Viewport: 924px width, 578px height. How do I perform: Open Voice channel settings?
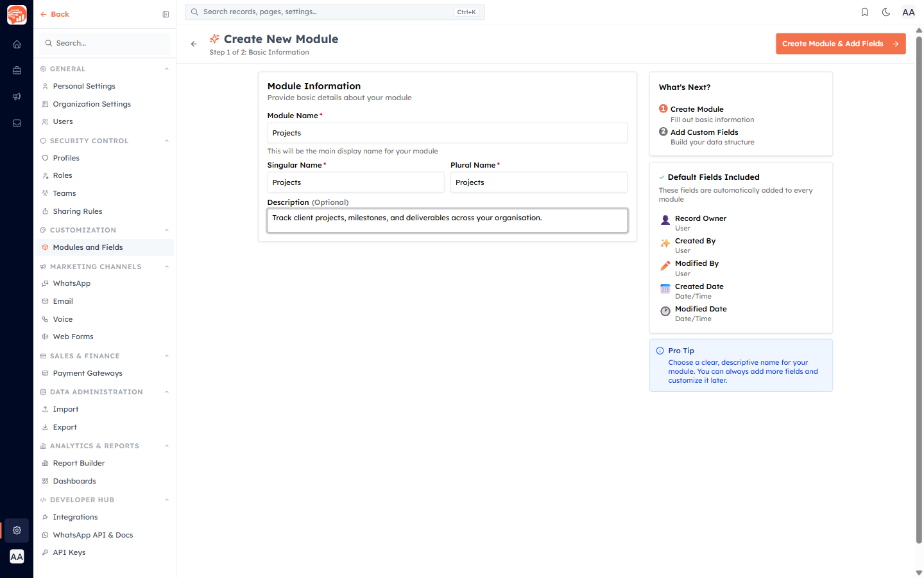pos(104,319)
